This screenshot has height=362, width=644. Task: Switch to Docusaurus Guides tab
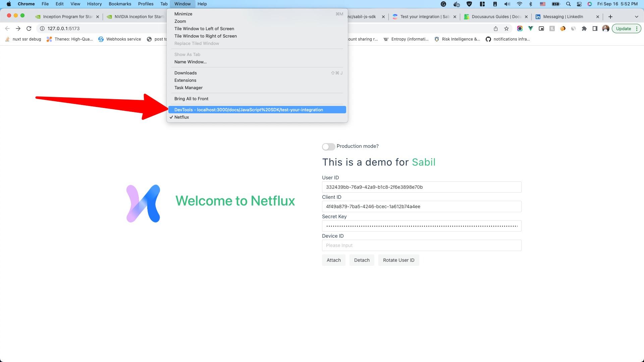click(x=496, y=17)
